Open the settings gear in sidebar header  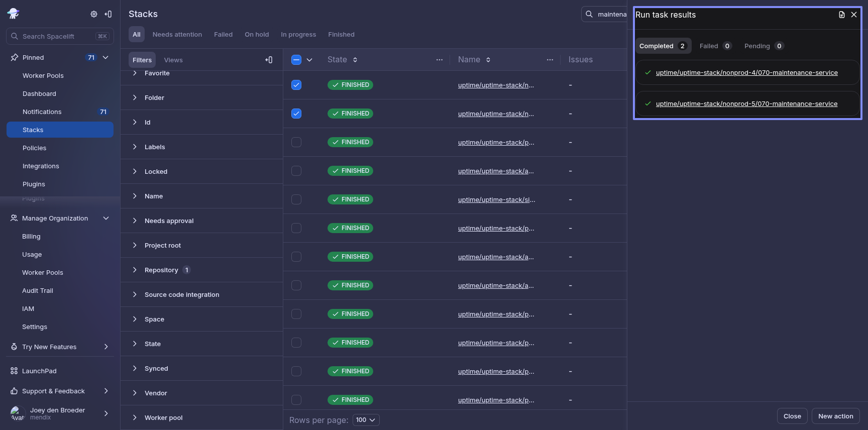pyautogui.click(x=94, y=14)
